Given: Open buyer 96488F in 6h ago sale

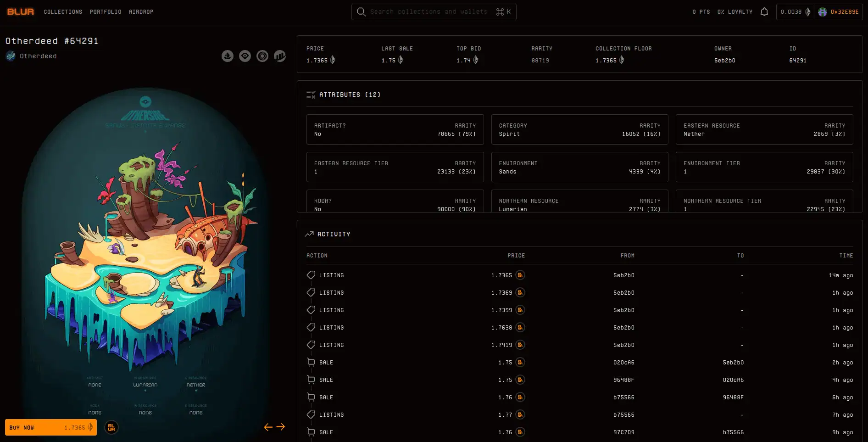Looking at the screenshot, I should [x=733, y=397].
